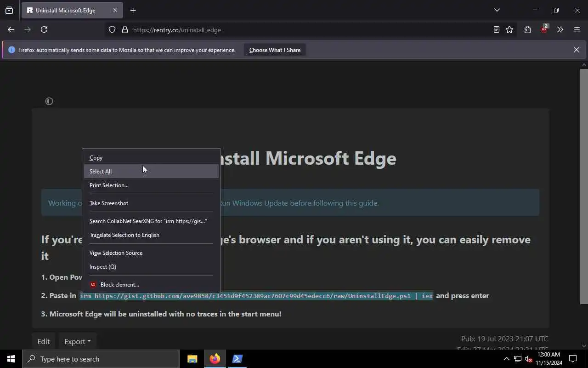Open Extensions puzzle icon
588x368 pixels.
point(527,29)
